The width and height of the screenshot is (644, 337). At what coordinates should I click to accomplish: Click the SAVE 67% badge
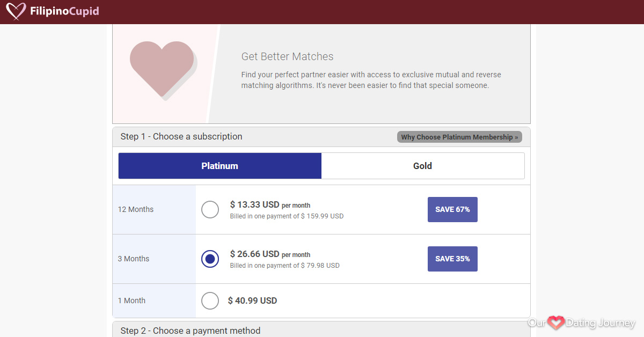pyautogui.click(x=452, y=209)
